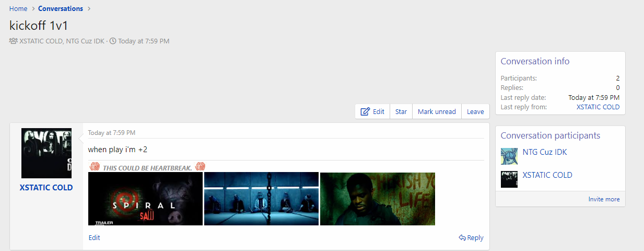
Task: Leave the conversation
Action: point(475,111)
